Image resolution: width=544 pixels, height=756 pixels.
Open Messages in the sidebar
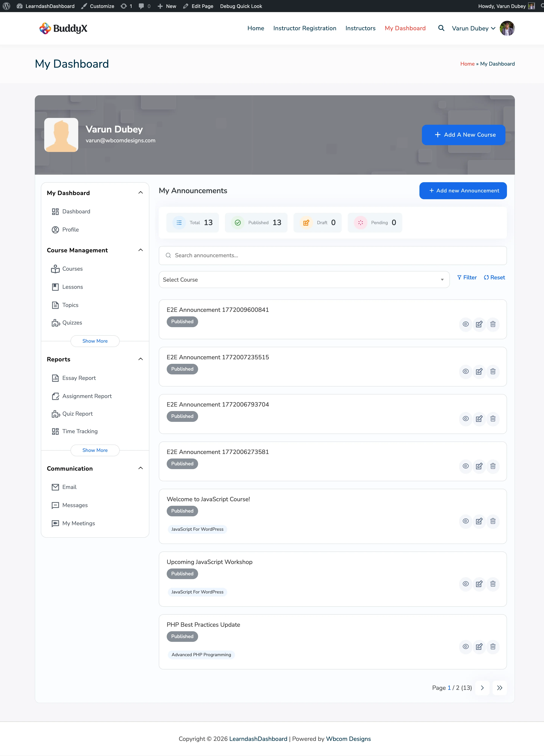pos(70,505)
